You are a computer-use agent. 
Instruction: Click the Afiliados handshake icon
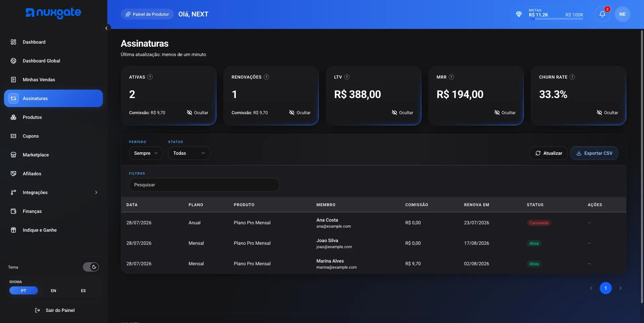click(x=13, y=174)
